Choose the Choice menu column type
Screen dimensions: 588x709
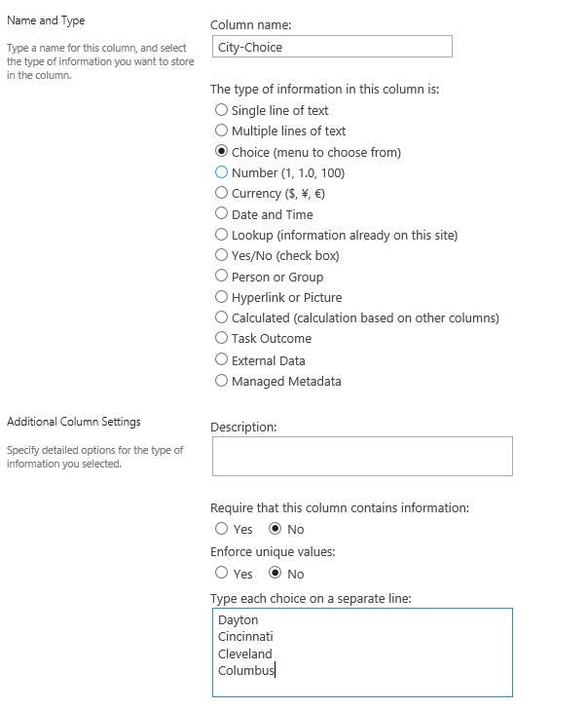[x=222, y=152]
